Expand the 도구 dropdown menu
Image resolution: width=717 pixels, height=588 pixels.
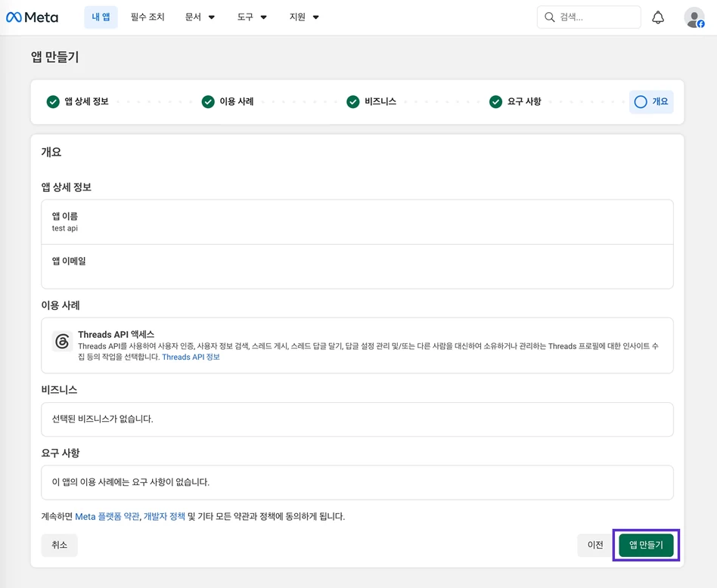(x=252, y=17)
